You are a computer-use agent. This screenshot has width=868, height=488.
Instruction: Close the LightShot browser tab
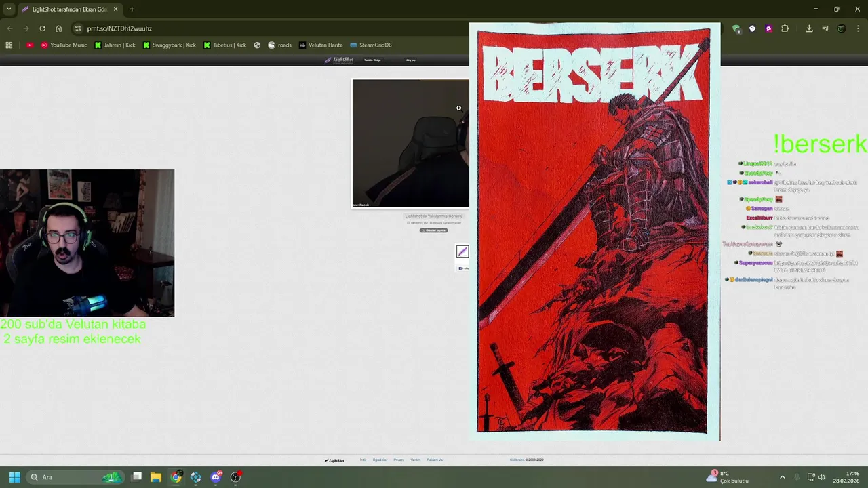coord(115,9)
